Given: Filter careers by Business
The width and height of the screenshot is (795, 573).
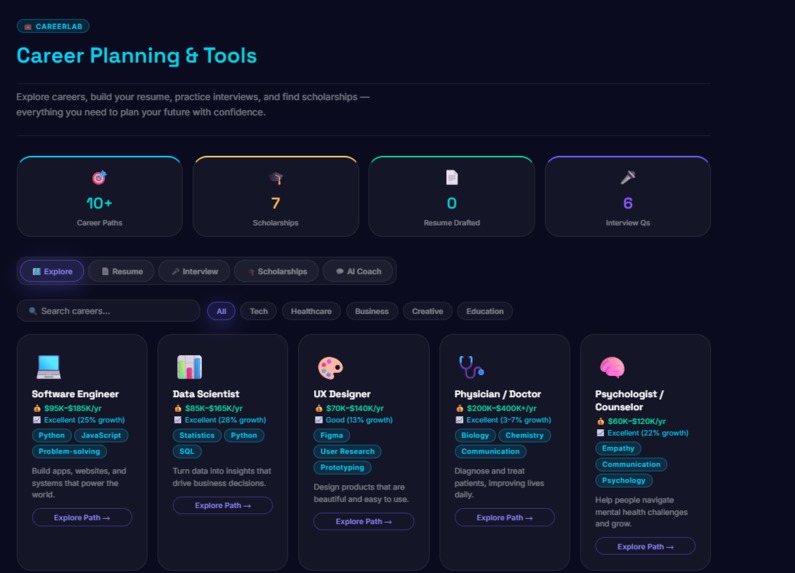Looking at the screenshot, I should coord(372,311).
